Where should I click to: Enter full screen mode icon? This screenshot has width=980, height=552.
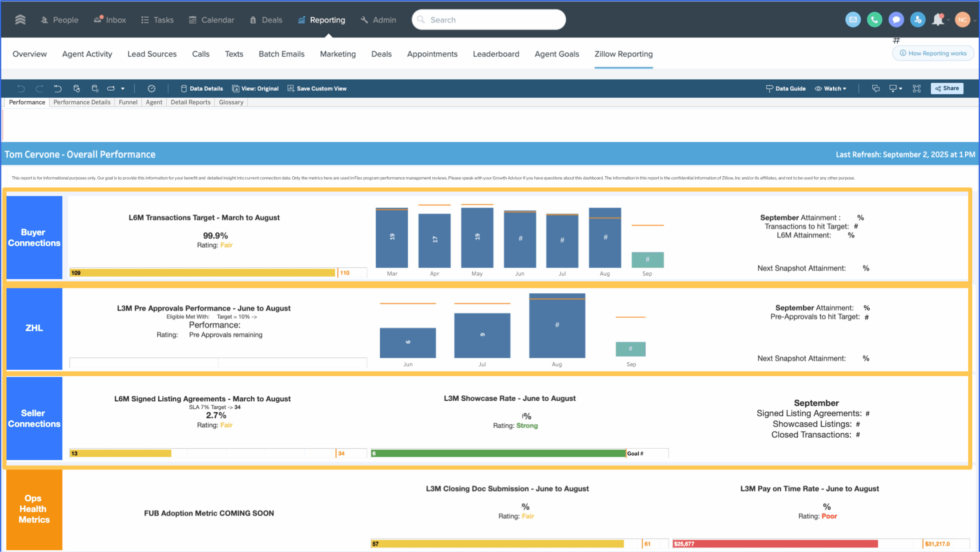pos(916,88)
